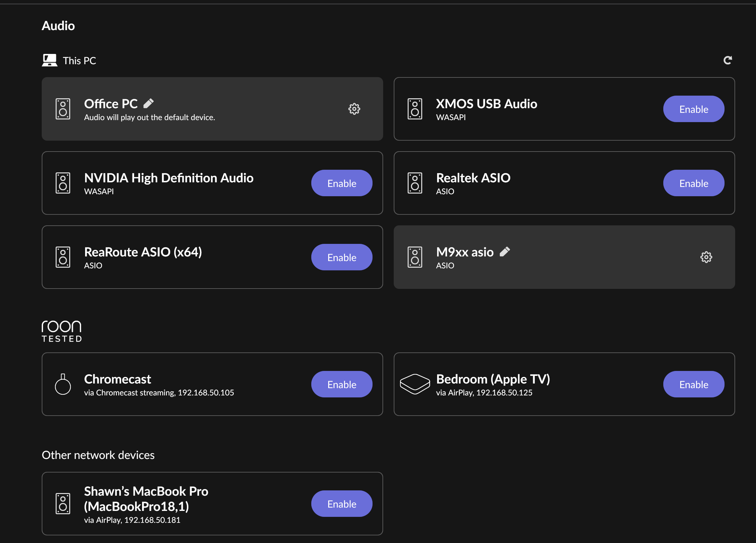Image resolution: width=756 pixels, height=543 pixels.
Task: Open Office PC device settings gear
Action: 354,109
